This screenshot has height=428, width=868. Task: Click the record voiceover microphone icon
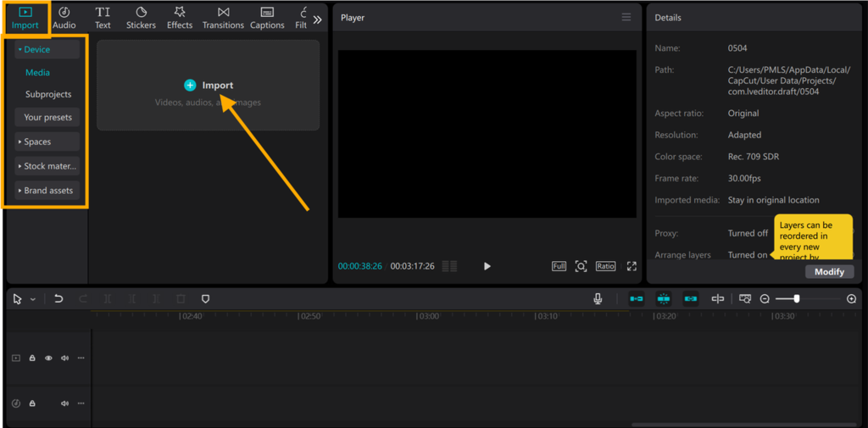tap(598, 299)
